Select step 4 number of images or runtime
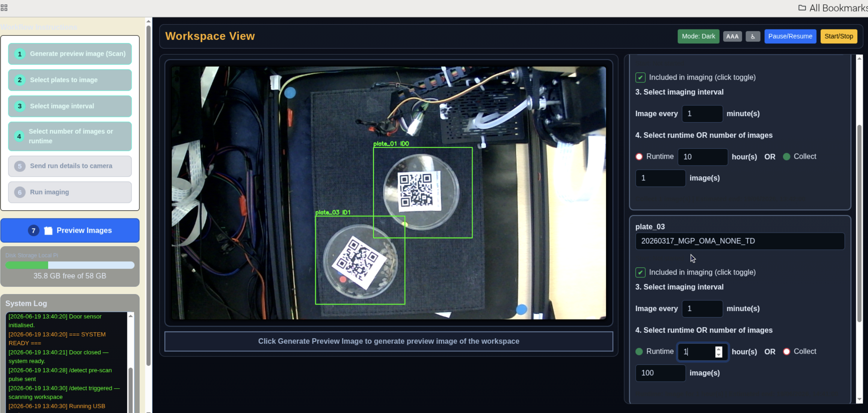The height and width of the screenshot is (413, 868). pos(70,136)
